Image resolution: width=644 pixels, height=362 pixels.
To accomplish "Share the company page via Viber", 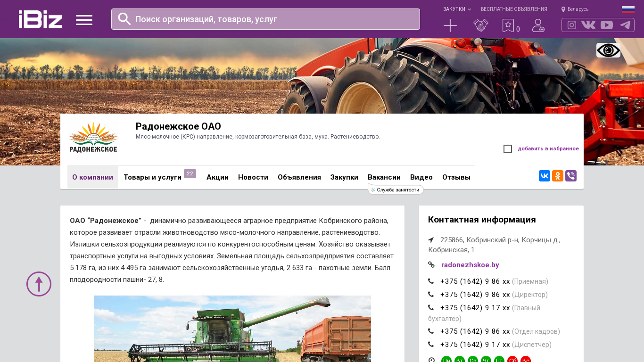I will [571, 176].
